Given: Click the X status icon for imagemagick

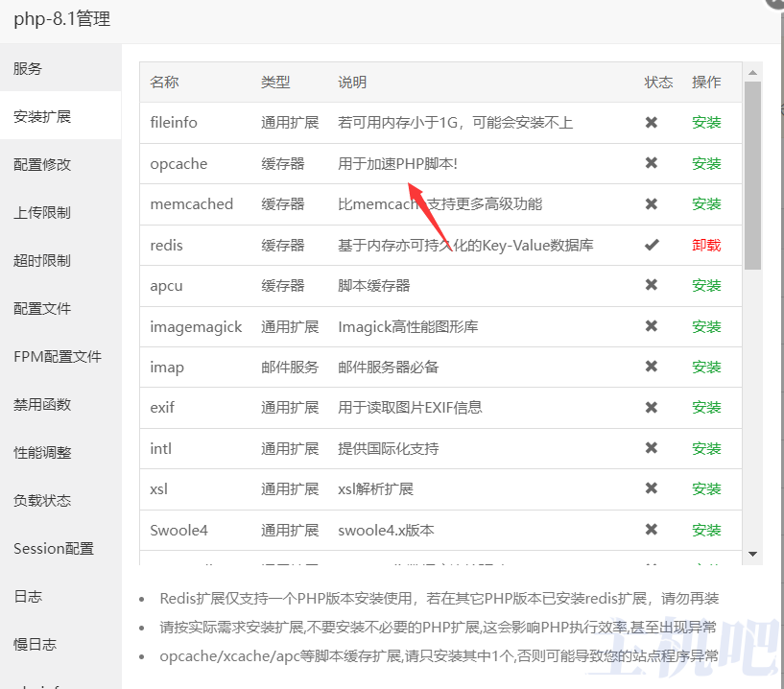Looking at the screenshot, I should point(652,326).
